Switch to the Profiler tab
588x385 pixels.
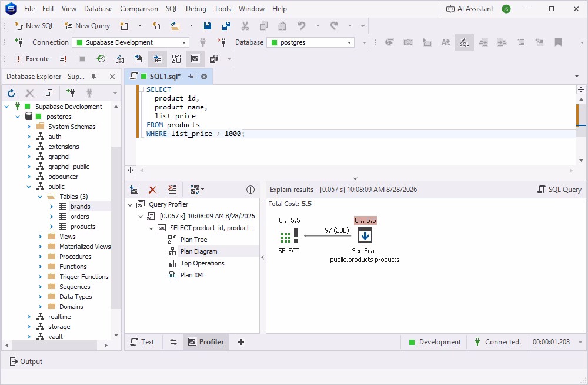point(206,342)
